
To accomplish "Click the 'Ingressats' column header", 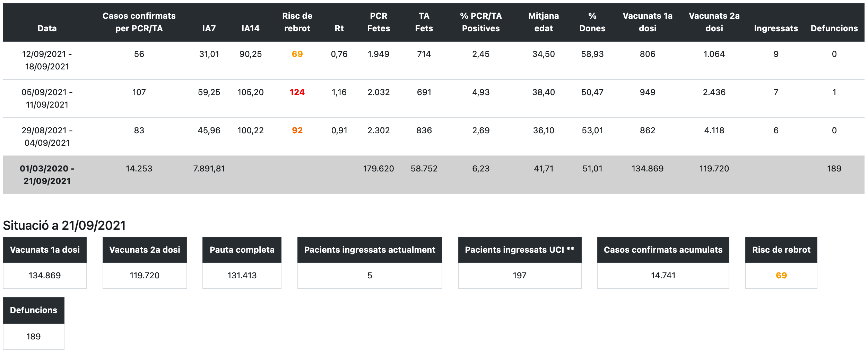I will pyautogui.click(x=775, y=28).
